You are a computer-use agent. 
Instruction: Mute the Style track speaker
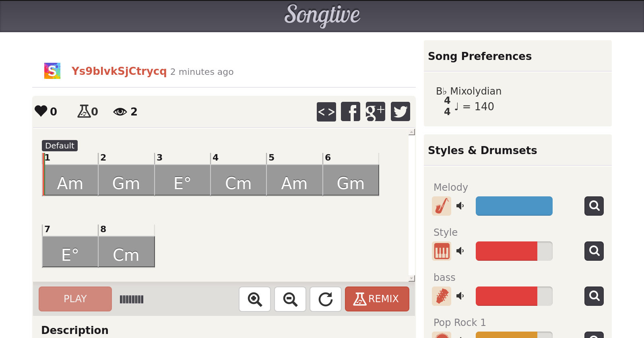[x=460, y=251]
